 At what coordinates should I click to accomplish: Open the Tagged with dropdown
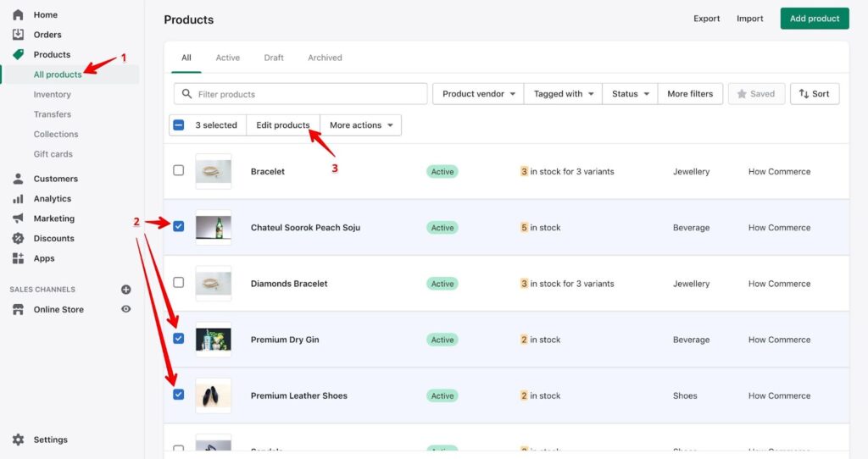point(563,94)
